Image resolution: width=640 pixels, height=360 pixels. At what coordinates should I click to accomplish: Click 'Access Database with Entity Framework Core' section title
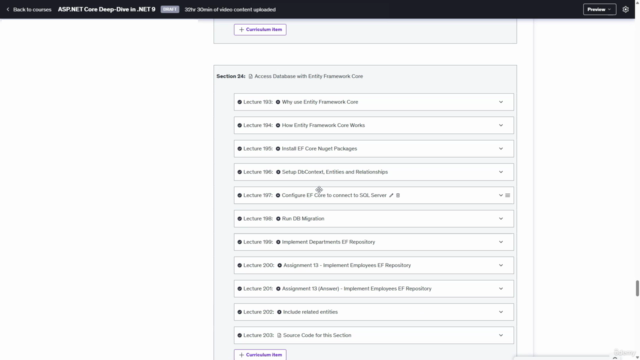[309, 76]
